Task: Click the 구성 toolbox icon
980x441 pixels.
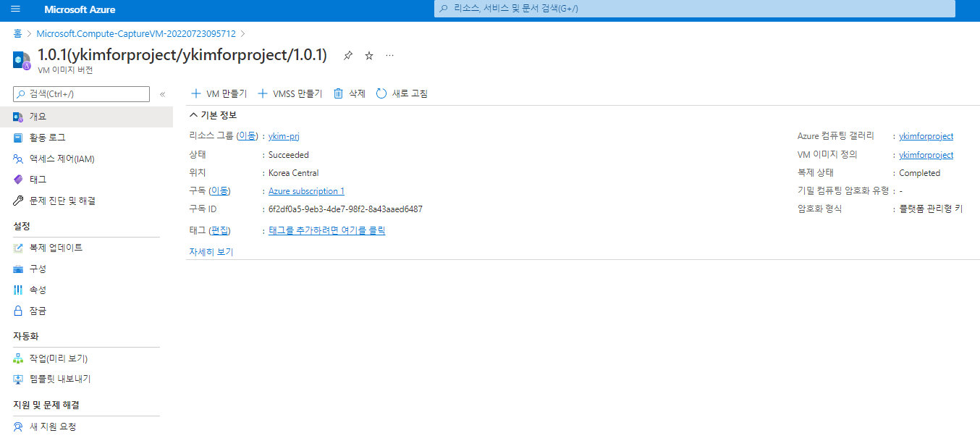Action: click(18, 269)
